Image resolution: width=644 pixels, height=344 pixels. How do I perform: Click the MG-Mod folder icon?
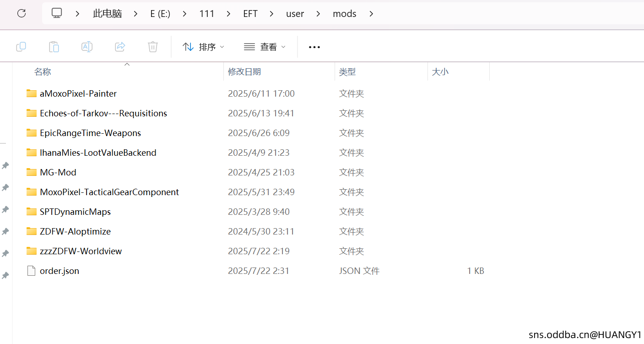click(x=32, y=172)
